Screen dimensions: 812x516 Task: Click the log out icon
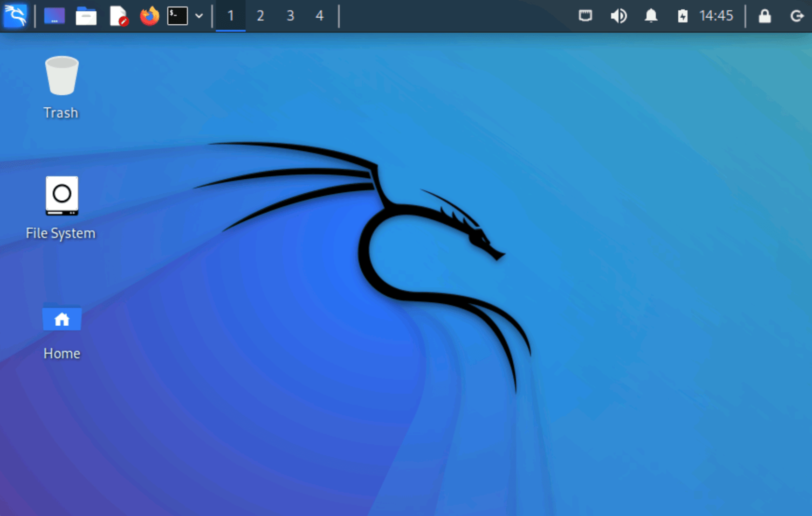click(797, 16)
